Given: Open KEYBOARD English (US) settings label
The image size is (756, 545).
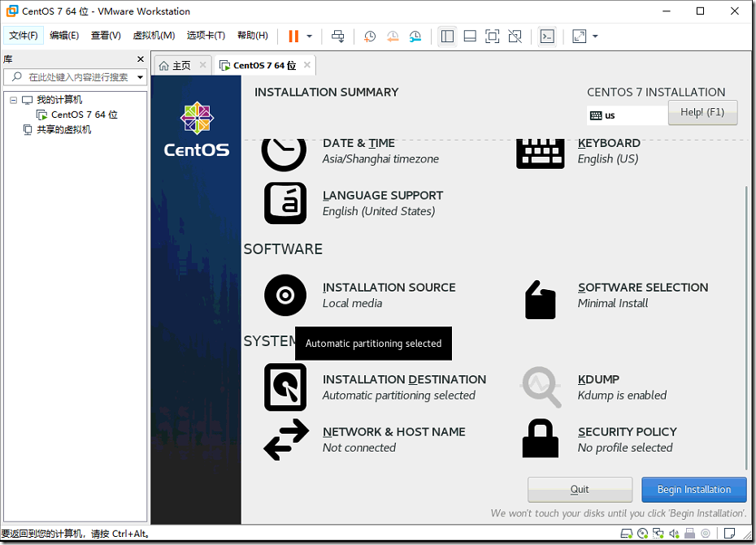Looking at the screenshot, I should 609,151.
